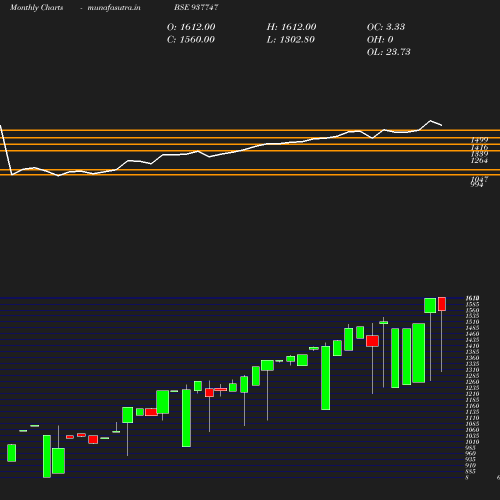Click the green candle body next to the latest red candle
The height and width of the screenshot is (500, 500).
coord(430,305)
